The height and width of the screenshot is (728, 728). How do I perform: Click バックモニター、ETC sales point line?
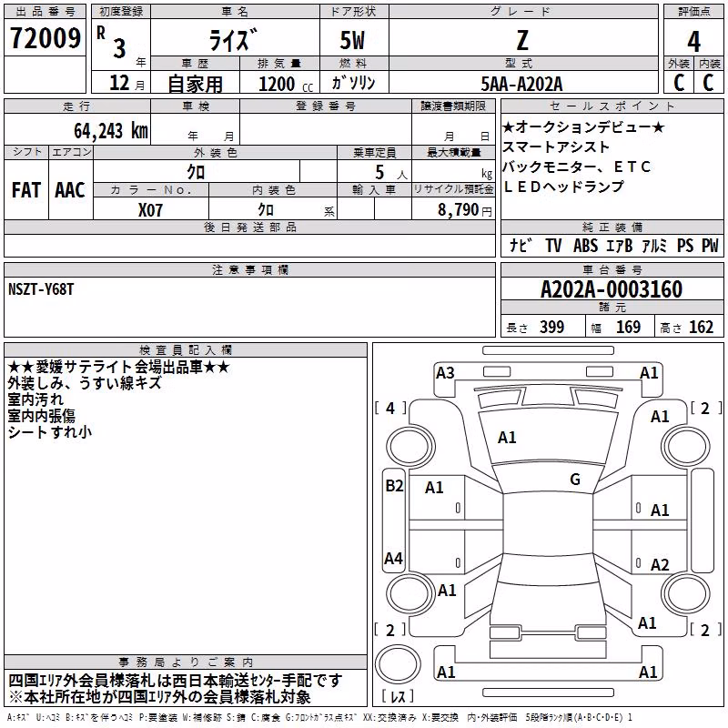[577, 167]
